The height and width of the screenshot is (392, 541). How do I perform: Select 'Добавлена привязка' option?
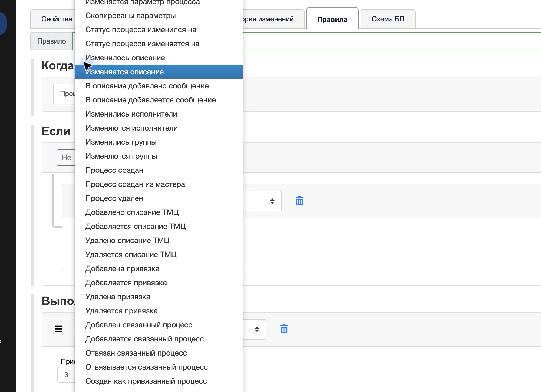pyautogui.click(x=159, y=268)
